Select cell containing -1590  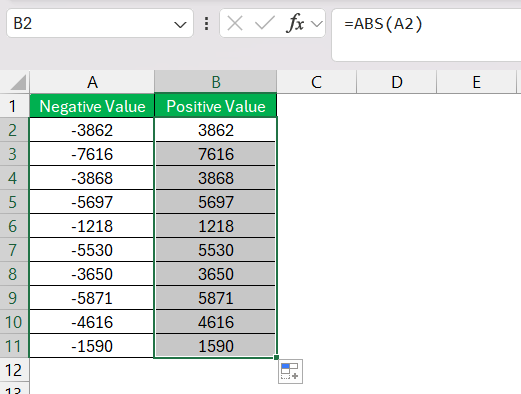(92, 346)
